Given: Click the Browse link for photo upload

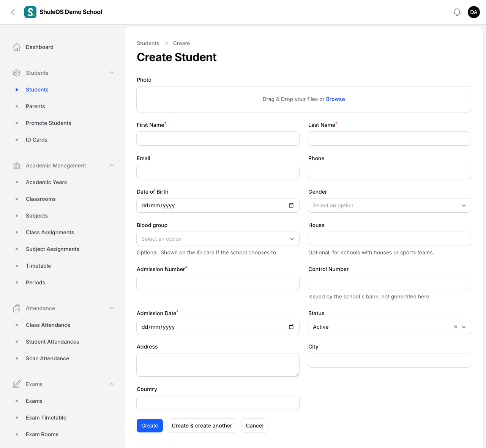Looking at the screenshot, I should 336,99.
